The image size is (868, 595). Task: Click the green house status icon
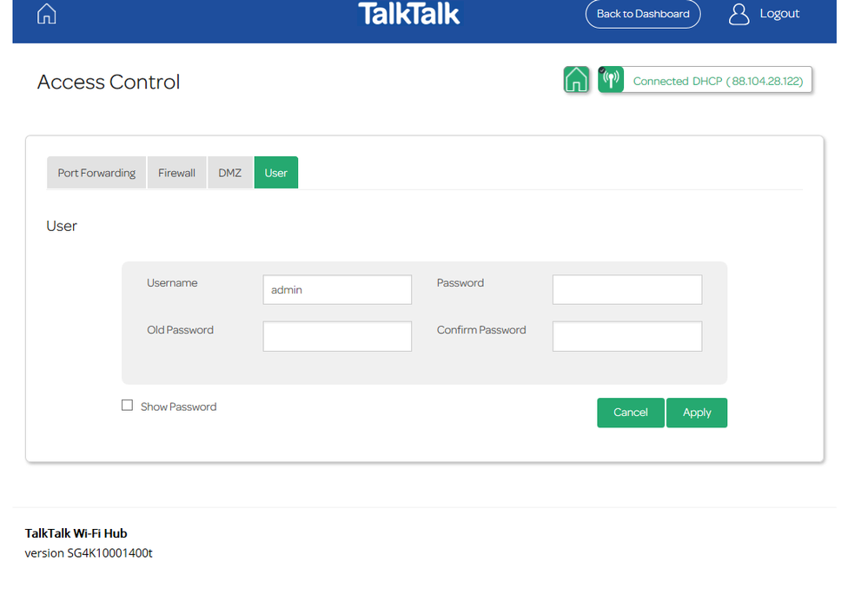(576, 80)
